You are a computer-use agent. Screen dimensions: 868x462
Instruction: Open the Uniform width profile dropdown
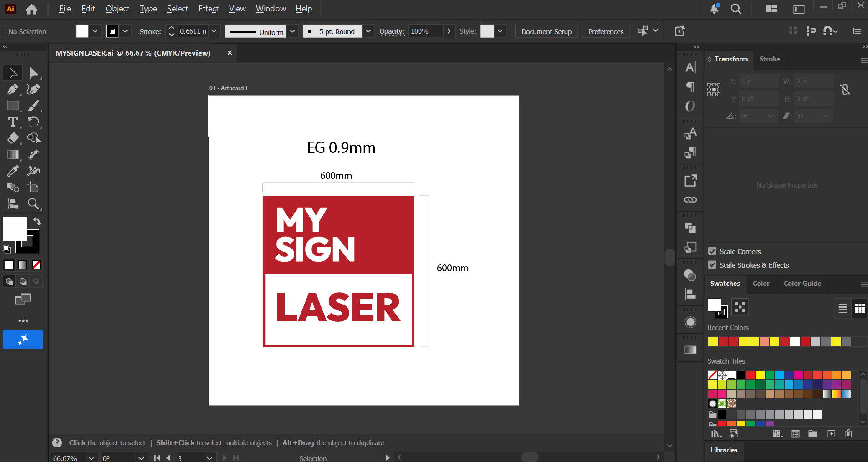(293, 31)
